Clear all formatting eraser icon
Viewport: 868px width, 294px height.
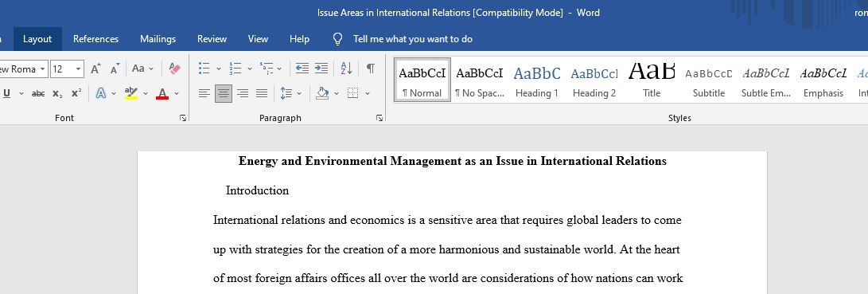pyautogui.click(x=175, y=69)
